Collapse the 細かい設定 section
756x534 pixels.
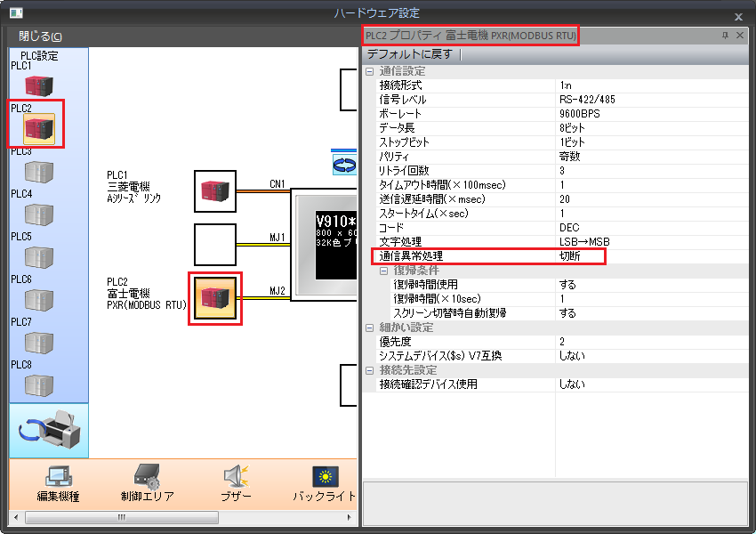pyautogui.click(x=370, y=328)
